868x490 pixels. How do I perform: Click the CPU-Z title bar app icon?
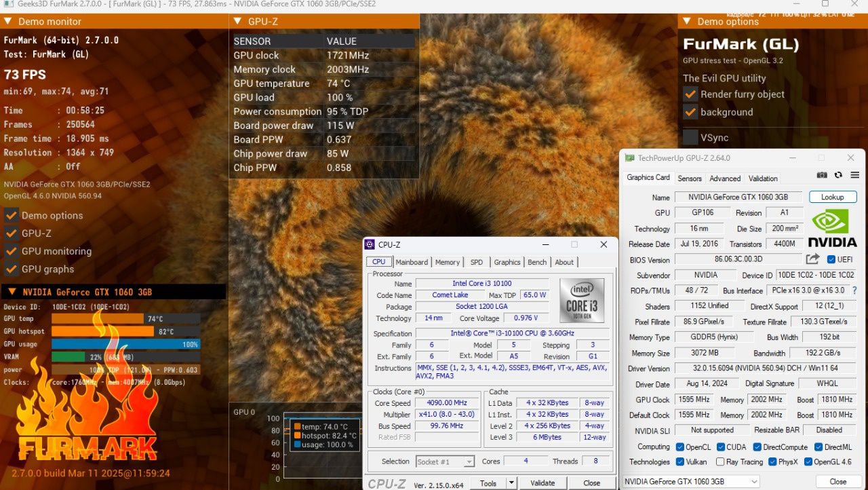(x=370, y=245)
